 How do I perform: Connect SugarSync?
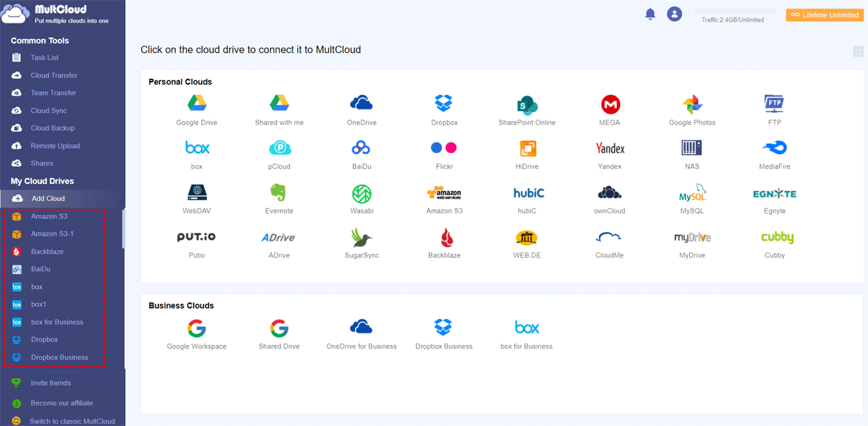[x=362, y=243]
